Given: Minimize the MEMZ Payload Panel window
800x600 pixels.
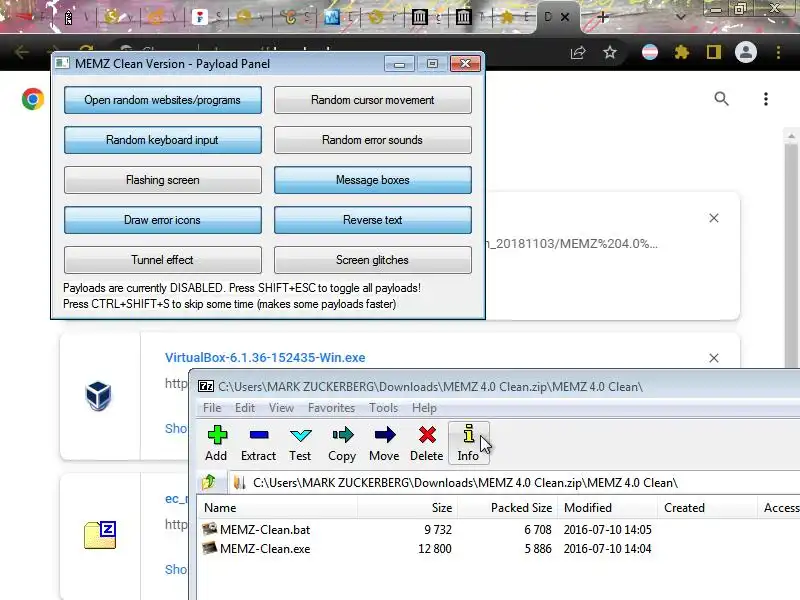Looking at the screenshot, I should [x=399, y=64].
